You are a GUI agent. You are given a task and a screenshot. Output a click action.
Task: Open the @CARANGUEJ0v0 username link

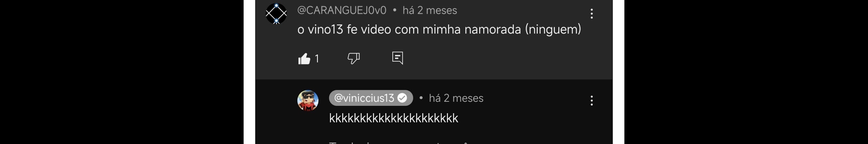pyautogui.click(x=342, y=10)
